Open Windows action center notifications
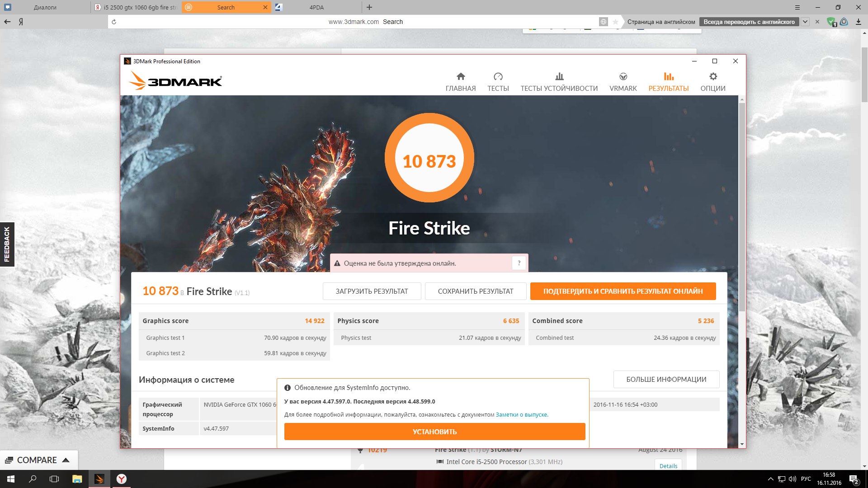Screen dimensions: 868x488 (x=854, y=479)
